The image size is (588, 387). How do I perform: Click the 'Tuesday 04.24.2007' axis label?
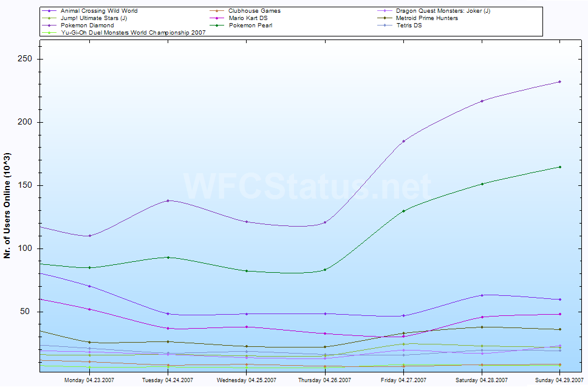tap(168, 380)
